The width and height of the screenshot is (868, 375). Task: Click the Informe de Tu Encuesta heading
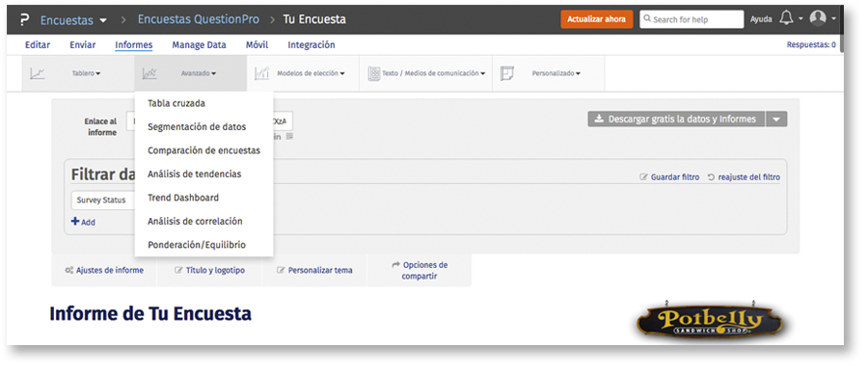(x=150, y=313)
